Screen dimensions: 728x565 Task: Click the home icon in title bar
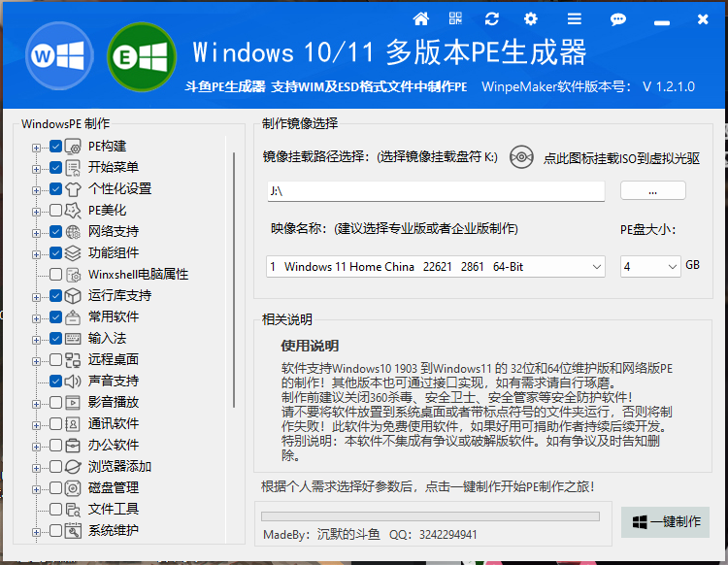tap(420, 19)
